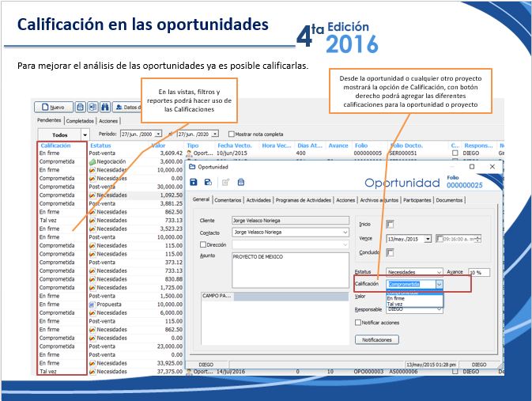The width and height of the screenshot is (532, 401).
Task: Toggle the Vence time checkbox
Action: click(x=439, y=239)
